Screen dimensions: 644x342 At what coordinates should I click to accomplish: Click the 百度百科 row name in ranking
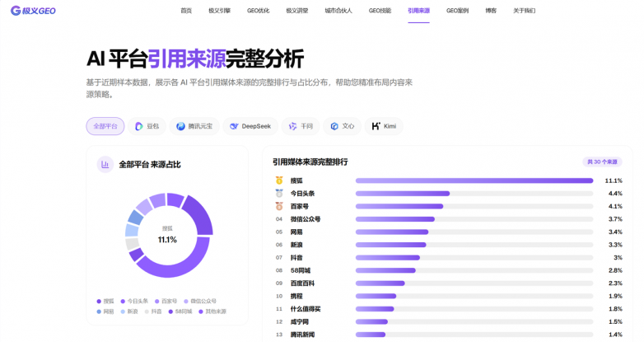pyautogui.click(x=302, y=283)
